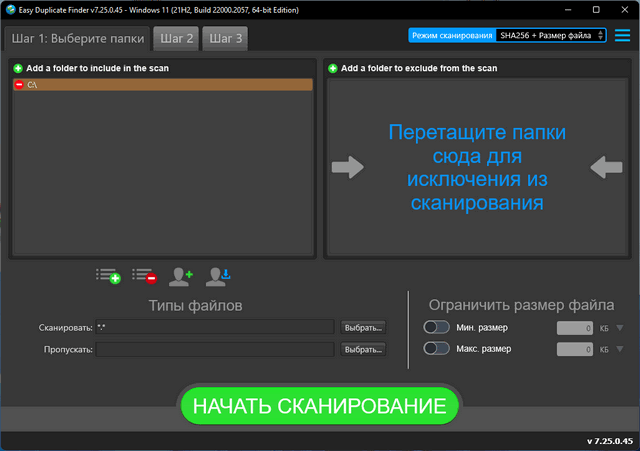
Task: Click the Пропускать text input field
Action: (x=214, y=349)
